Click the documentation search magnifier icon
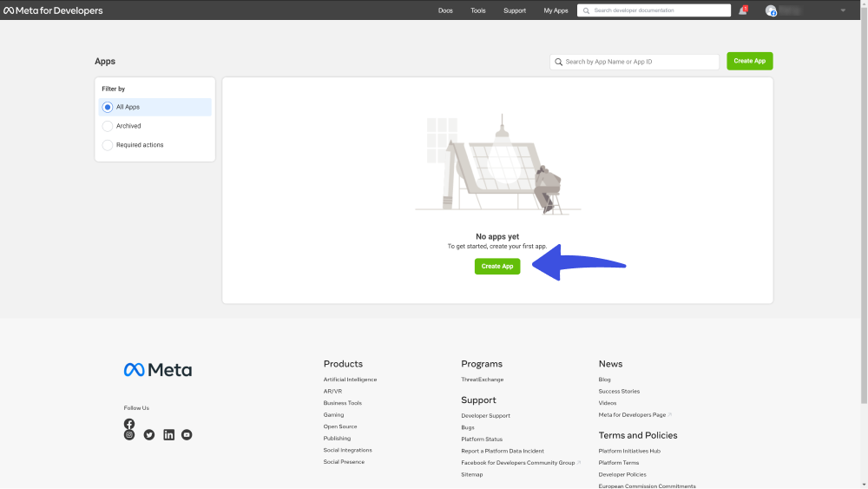This screenshot has height=489, width=868. tap(586, 10)
